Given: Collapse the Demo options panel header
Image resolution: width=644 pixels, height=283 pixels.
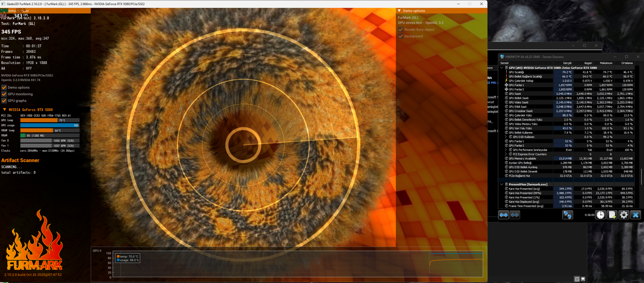Looking at the screenshot, I should pos(399,11).
